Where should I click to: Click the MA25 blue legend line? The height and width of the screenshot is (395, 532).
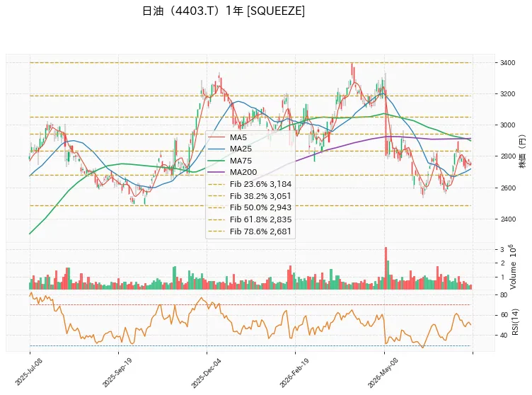[x=216, y=149]
